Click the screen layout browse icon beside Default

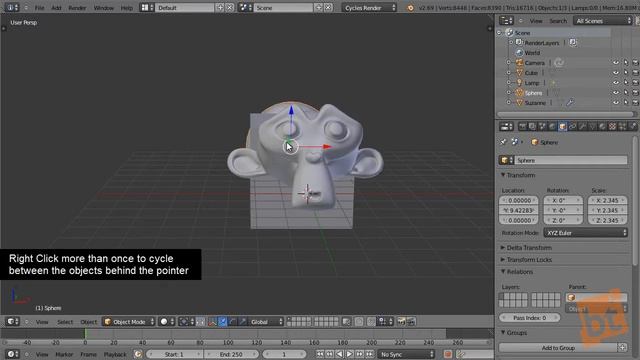coord(147,8)
